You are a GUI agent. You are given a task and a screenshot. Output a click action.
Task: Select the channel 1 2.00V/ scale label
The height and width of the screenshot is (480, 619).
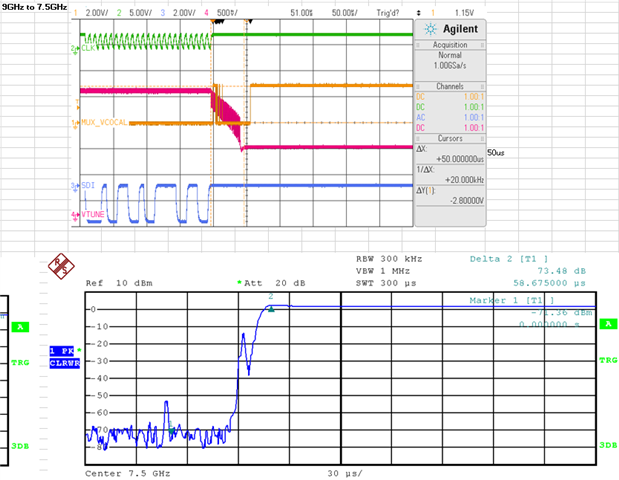pos(96,13)
